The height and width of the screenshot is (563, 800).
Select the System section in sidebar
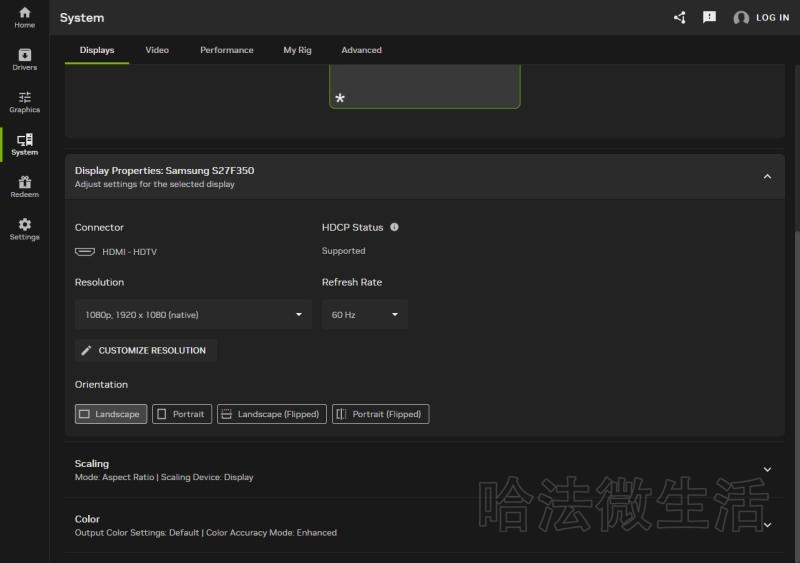[24, 144]
